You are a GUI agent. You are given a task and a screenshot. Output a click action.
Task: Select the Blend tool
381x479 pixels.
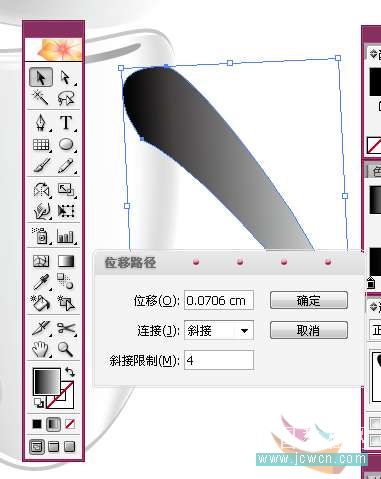66,282
